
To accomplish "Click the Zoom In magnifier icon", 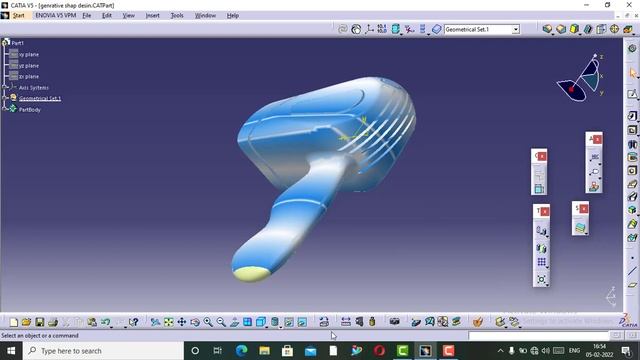I will (x=208, y=322).
